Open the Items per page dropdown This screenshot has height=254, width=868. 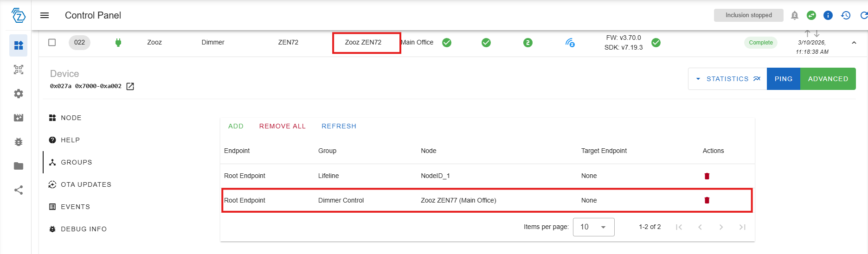point(594,227)
